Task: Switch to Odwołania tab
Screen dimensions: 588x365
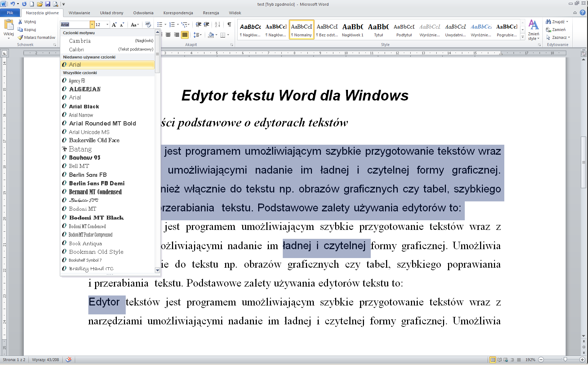Action: [x=143, y=13]
